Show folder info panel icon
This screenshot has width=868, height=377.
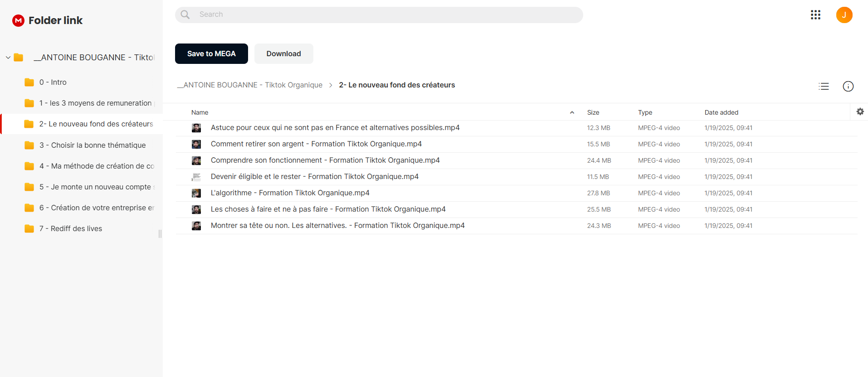tap(848, 86)
